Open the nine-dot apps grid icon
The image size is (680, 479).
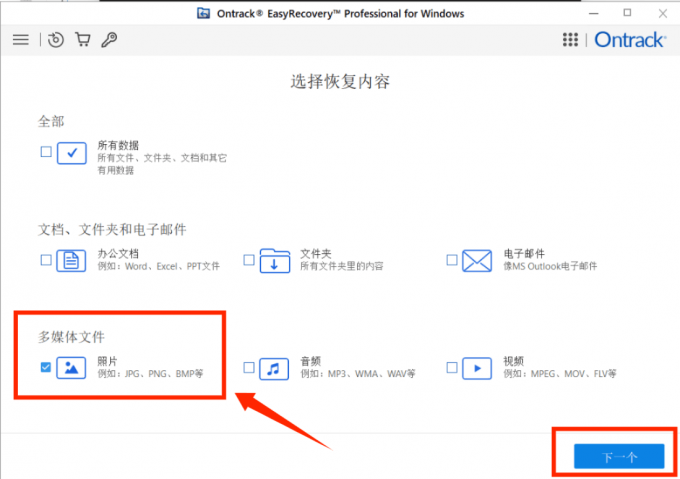pyautogui.click(x=570, y=39)
